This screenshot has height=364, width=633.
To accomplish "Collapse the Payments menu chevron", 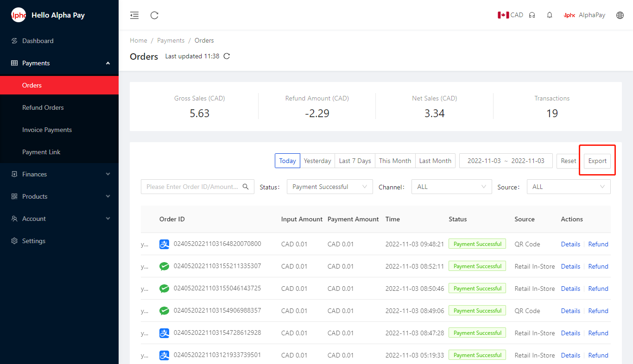I will click(108, 63).
